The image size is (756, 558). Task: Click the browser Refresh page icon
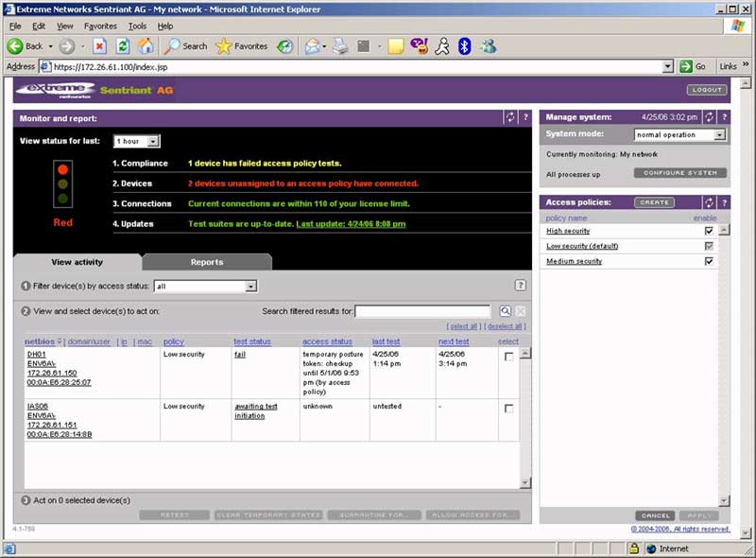(x=123, y=46)
